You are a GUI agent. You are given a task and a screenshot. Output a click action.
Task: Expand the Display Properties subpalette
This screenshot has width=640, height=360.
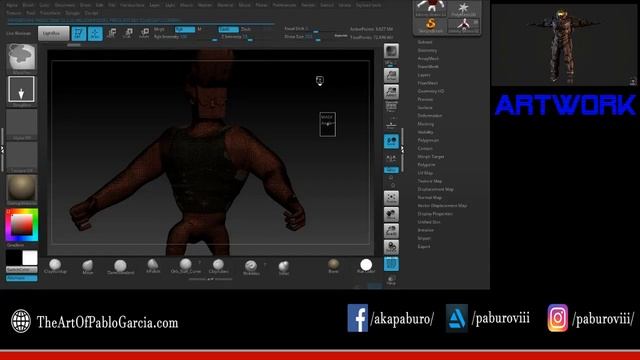click(435, 213)
